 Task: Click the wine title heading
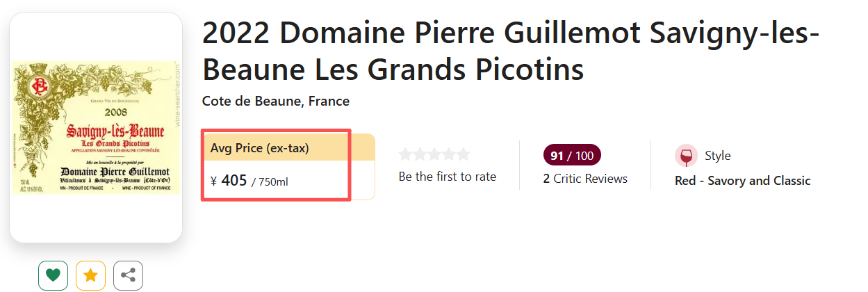[x=511, y=51]
